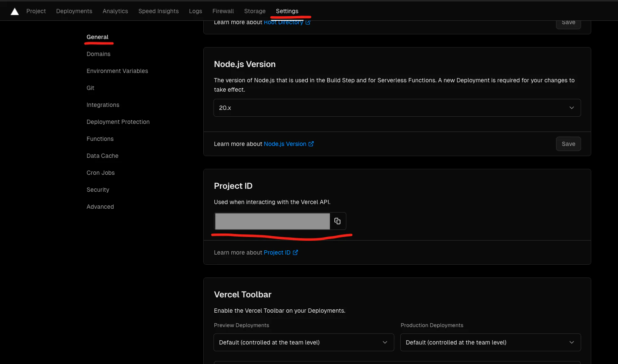Go to Environment Variables settings
This screenshot has height=364, width=618.
117,71
